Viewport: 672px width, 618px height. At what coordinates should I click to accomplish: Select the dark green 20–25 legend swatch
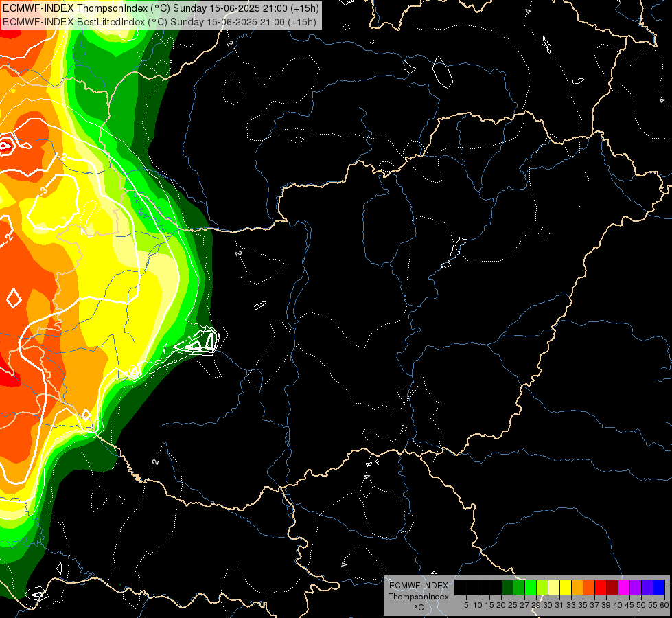507,588
